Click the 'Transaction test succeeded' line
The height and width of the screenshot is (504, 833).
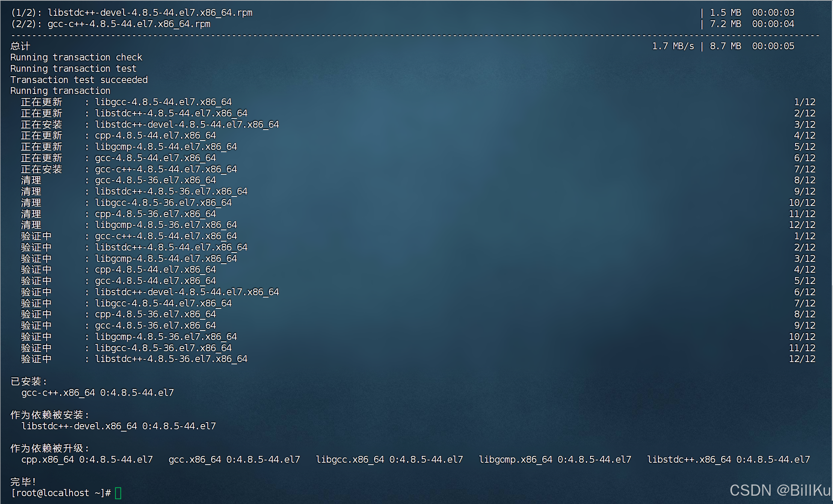tap(79, 80)
